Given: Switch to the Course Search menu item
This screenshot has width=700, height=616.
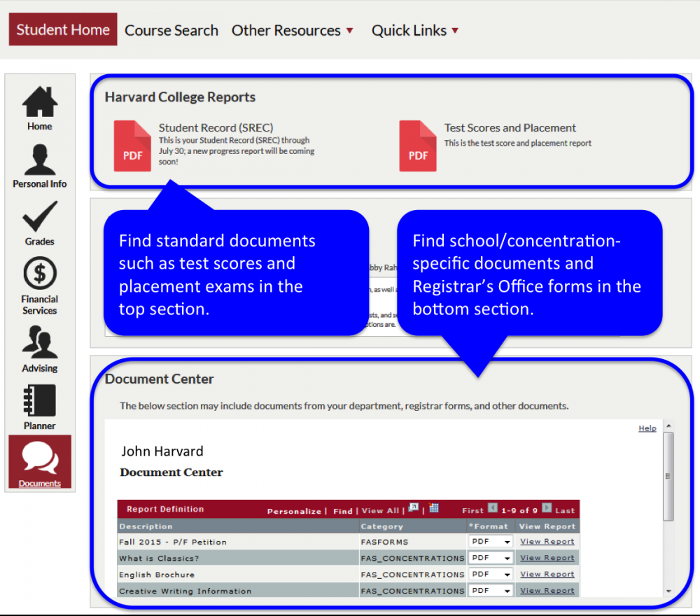Looking at the screenshot, I should point(171,30).
